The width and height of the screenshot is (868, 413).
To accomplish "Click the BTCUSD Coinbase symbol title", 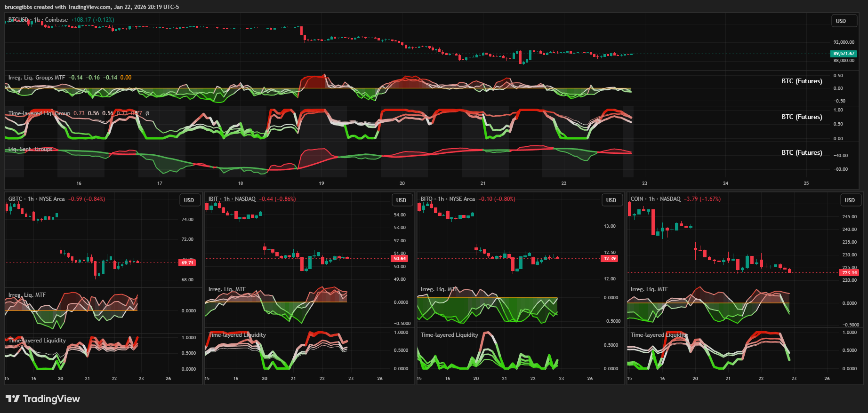I will pyautogui.click(x=38, y=20).
